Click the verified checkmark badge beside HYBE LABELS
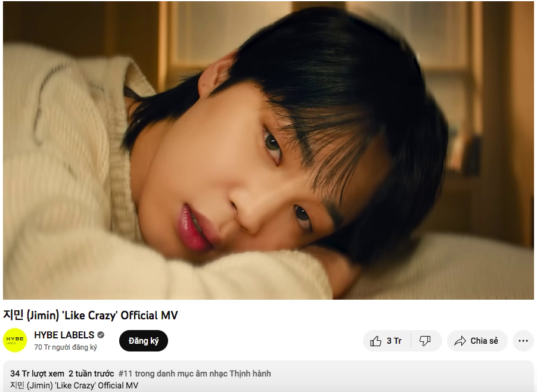 coord(101,335)
